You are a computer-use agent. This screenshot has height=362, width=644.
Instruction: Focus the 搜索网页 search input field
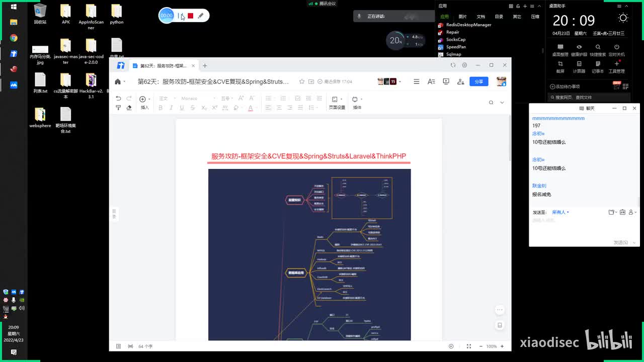click(x=589, y=97)
